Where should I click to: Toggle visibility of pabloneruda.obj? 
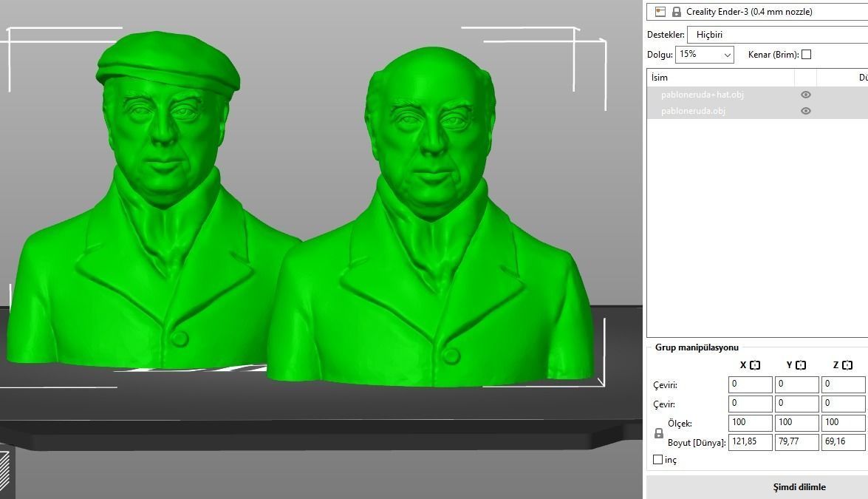[x=806, y=111]
